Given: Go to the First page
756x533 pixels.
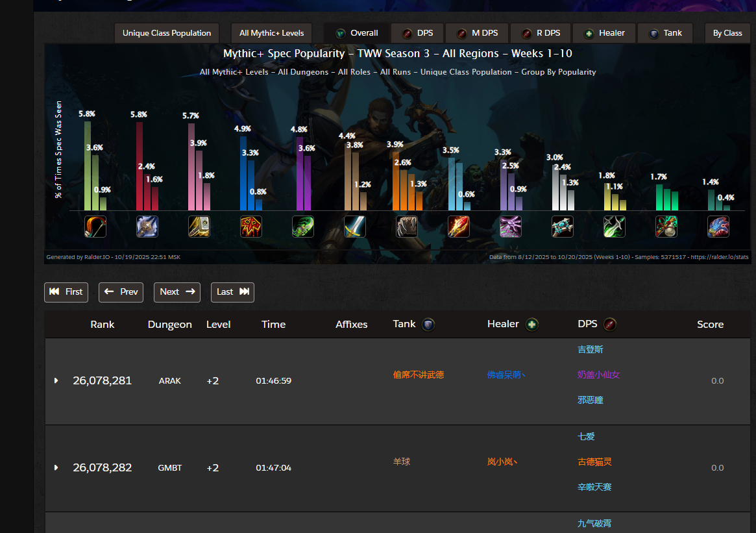Looking at the screenshot, I should point(66,292).
